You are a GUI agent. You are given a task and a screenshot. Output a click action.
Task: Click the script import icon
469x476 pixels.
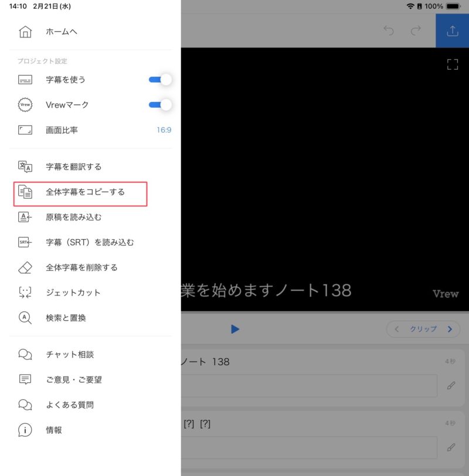pyautogui.click(x=25, y=217)
